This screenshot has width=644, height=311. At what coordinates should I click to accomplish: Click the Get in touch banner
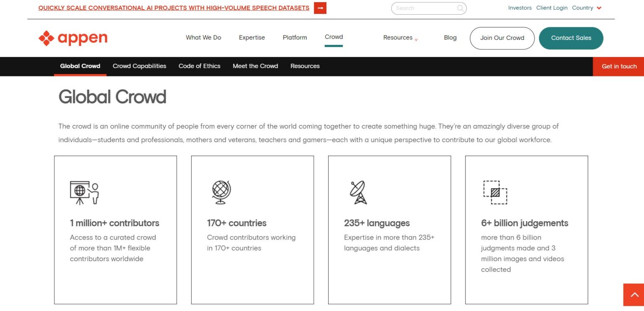tap(619, 66)
